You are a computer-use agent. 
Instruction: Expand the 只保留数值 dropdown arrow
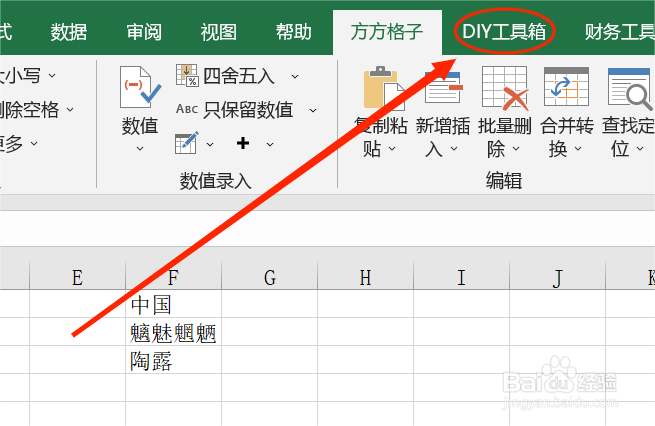(x=313, y=111)
